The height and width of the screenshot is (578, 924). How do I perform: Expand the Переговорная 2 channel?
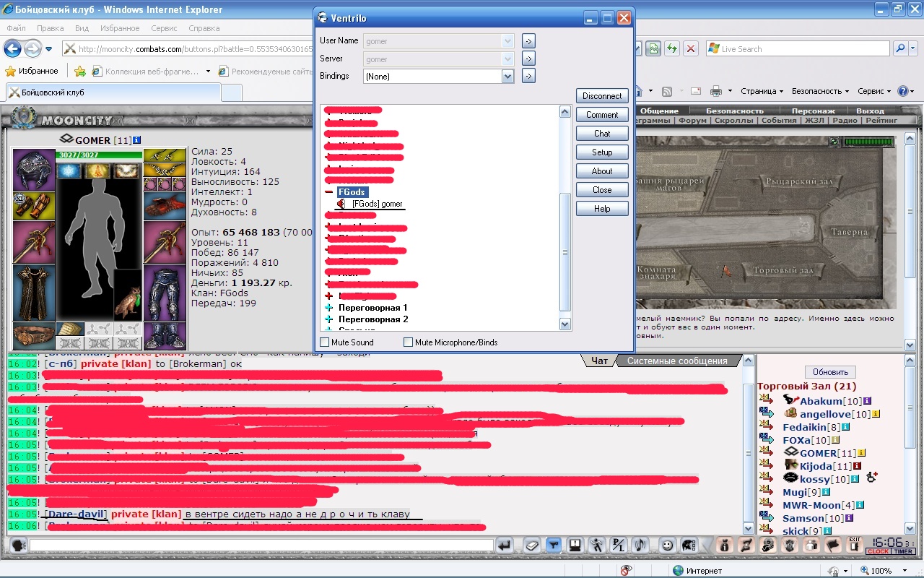pos(329,319)
